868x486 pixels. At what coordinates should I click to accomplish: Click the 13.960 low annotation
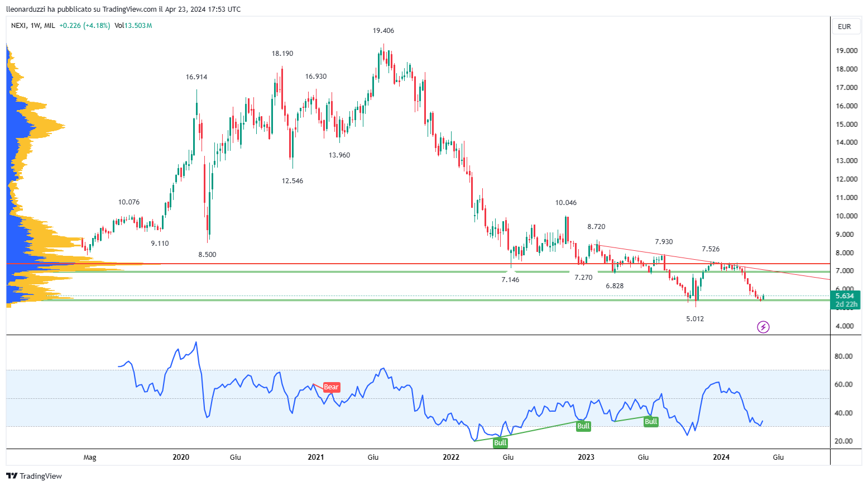pos(339,155)
